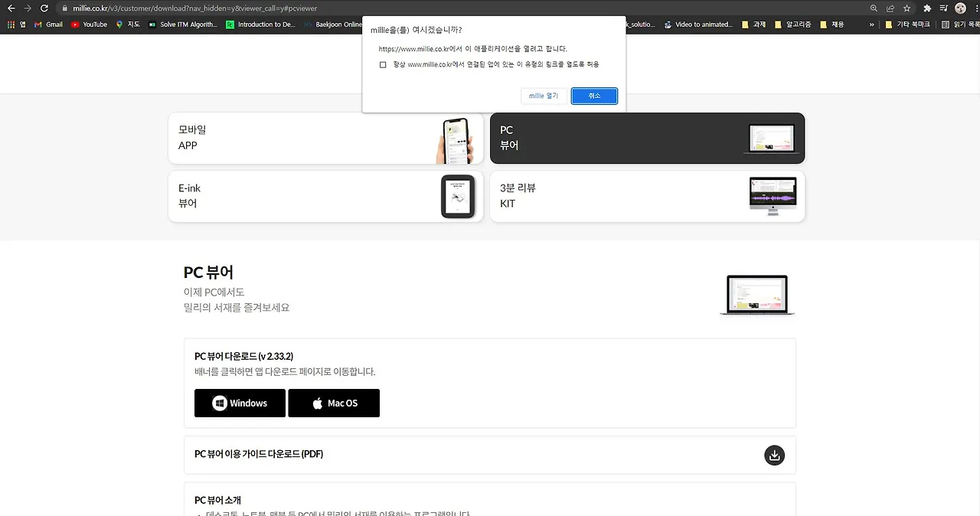Image resolution: width=980 pixels, height=516 pixels.
Task: Expand the 과제 bookmark folder
Action: click(x=754, y=24)
